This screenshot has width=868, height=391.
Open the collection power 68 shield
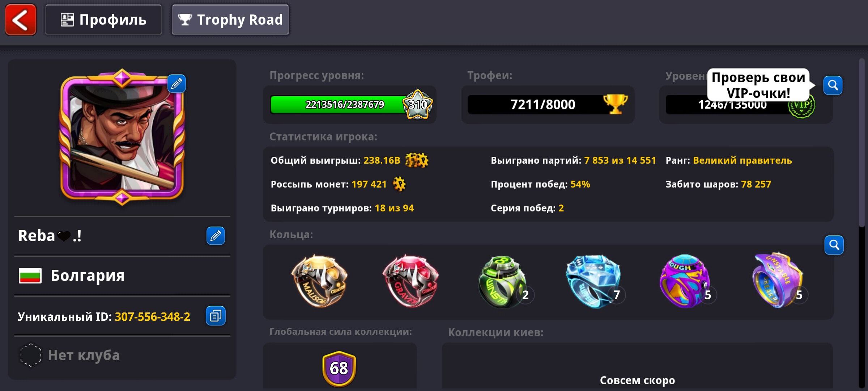[339, 369]
